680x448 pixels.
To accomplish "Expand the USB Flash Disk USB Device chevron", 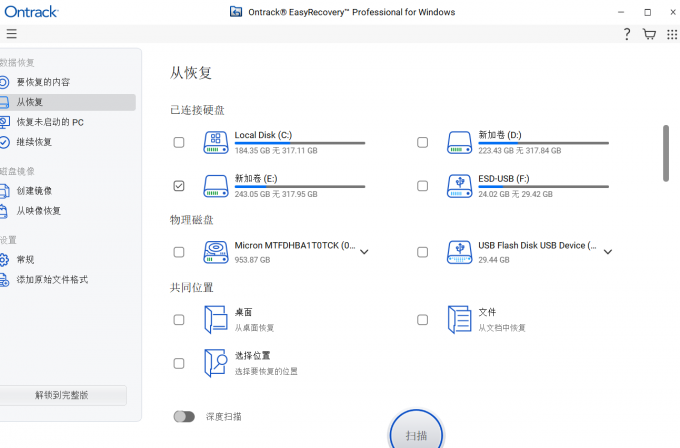I will tap(608, 252).
